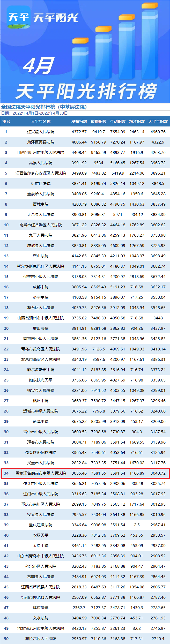170x644 pixels.
Task: Click 山西省朔州市中级人民法院 entry
Action: (x=41, y=318)
